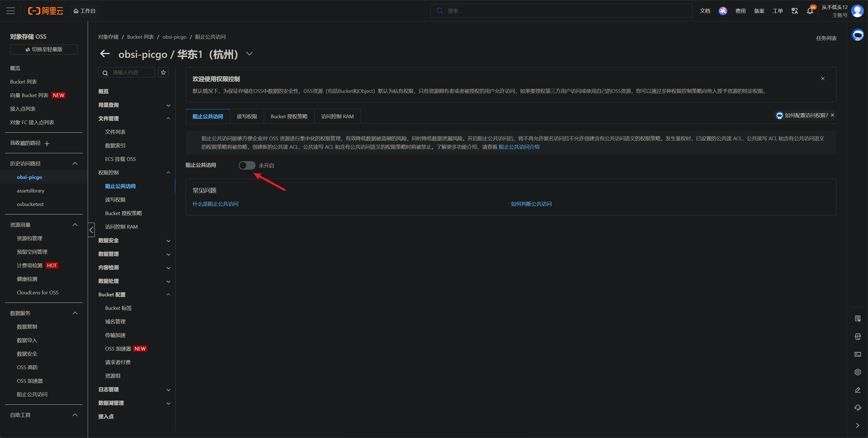Switch to the 读写权限 tab
This screenshot has width=868, height=438.
[x=247, y=116]
